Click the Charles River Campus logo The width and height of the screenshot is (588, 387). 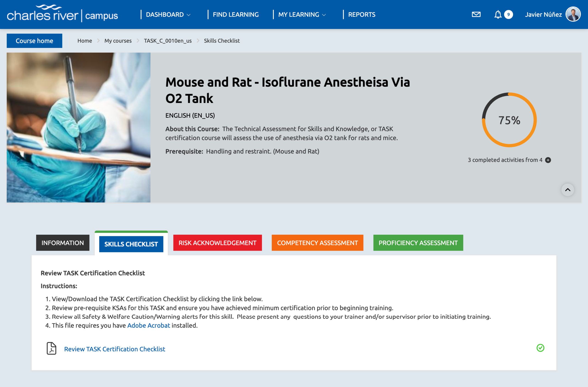tap(62, 14)
